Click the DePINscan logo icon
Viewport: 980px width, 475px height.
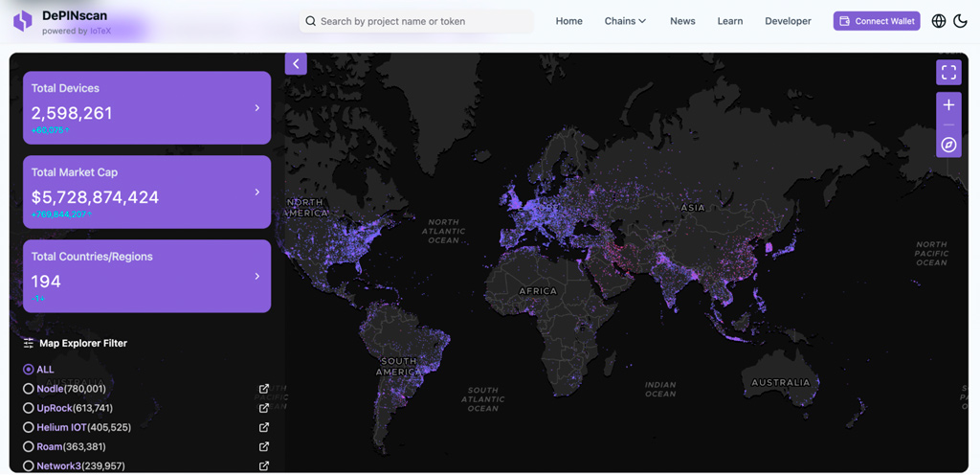point(23,21)
